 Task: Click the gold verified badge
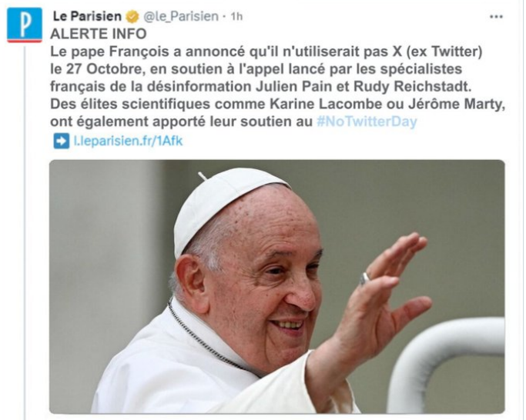132,17
